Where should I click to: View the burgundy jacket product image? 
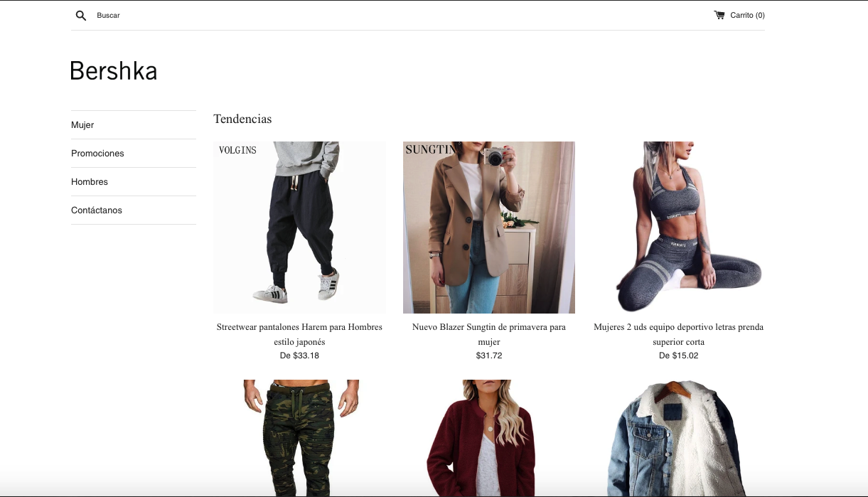(489, 438)
